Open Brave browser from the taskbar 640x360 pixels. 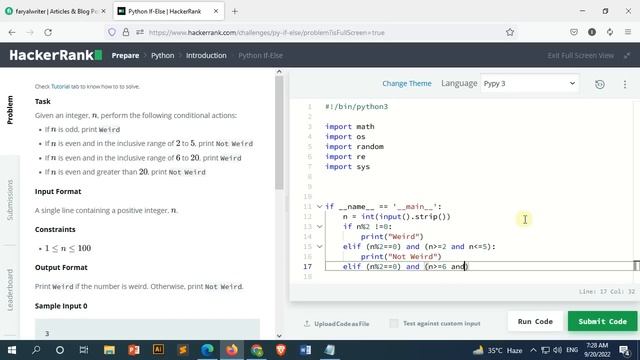point(281,350)
